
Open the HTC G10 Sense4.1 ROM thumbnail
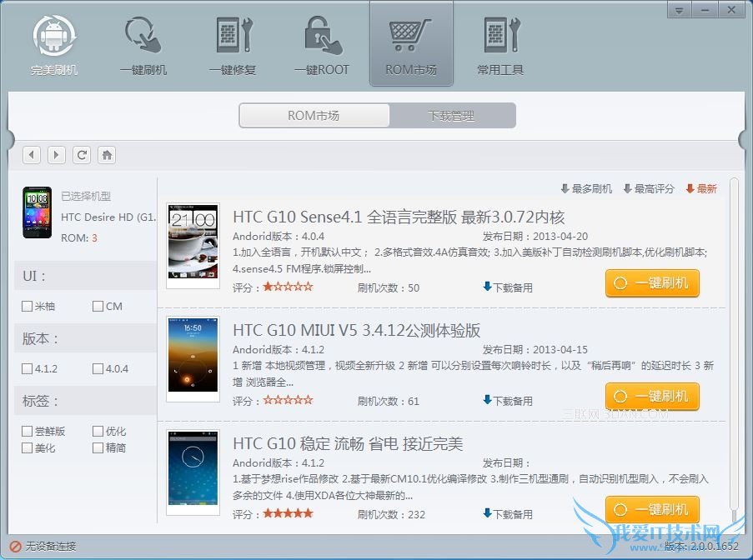193,246
